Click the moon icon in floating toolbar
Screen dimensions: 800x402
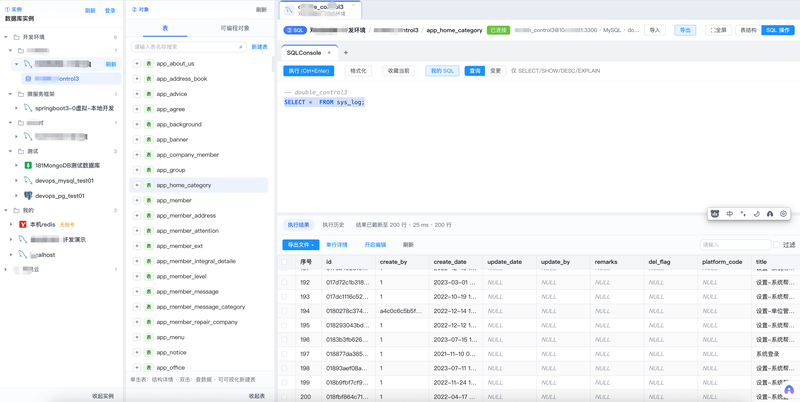[x=757, y=214]
